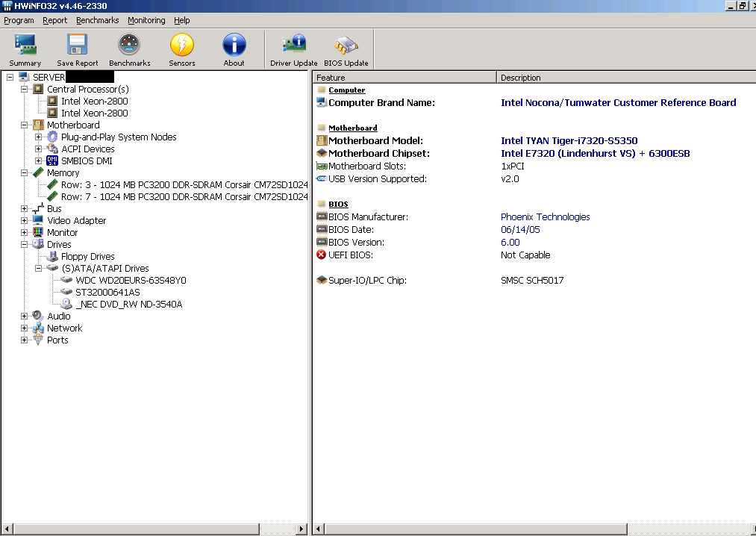
Task: Click the Motherboard Model row label
Action: (x=375, y=140)
